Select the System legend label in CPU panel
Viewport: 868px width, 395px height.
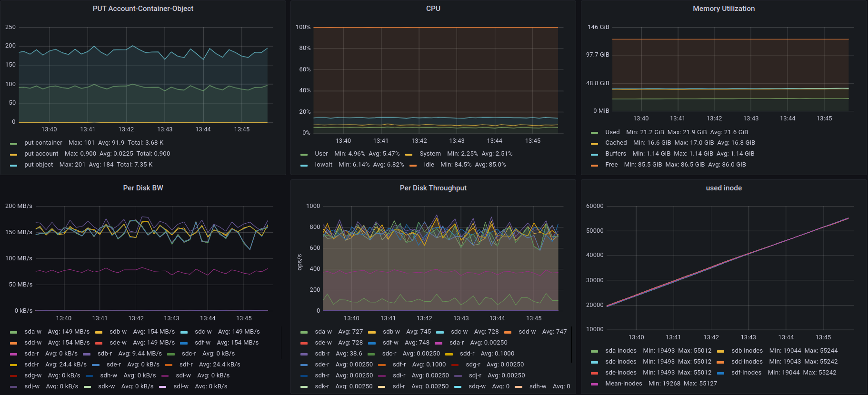click(x=430, y=154)
